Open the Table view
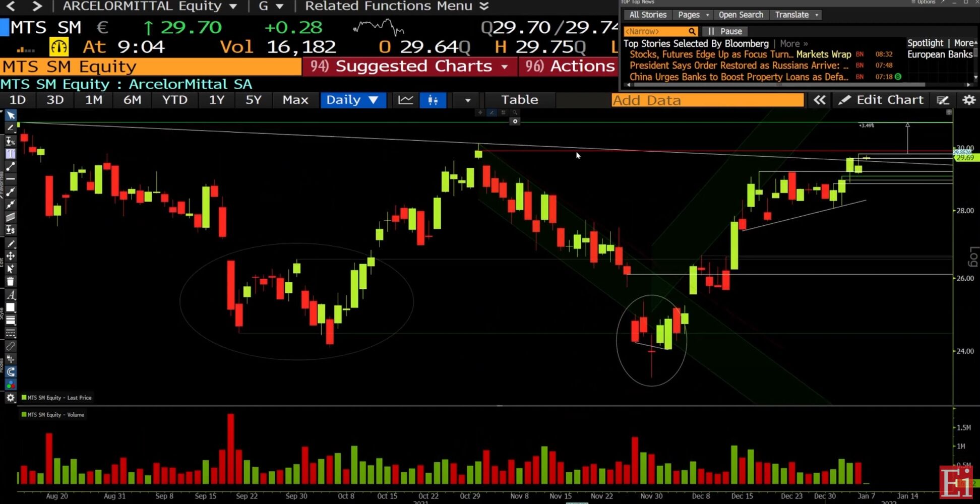 pos(519,100)
